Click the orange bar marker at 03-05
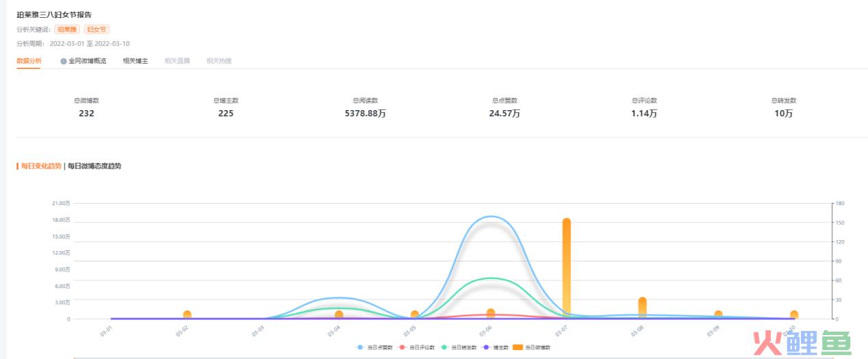The width and height of the screenshot is (868, 359). [415, 315]
